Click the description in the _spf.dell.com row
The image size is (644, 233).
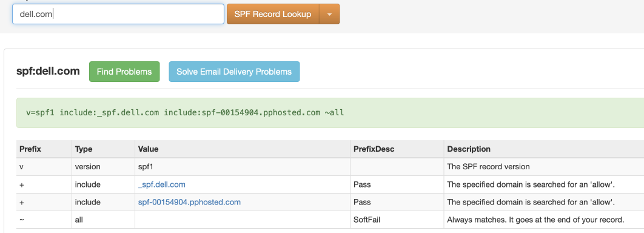coord(531,184)
